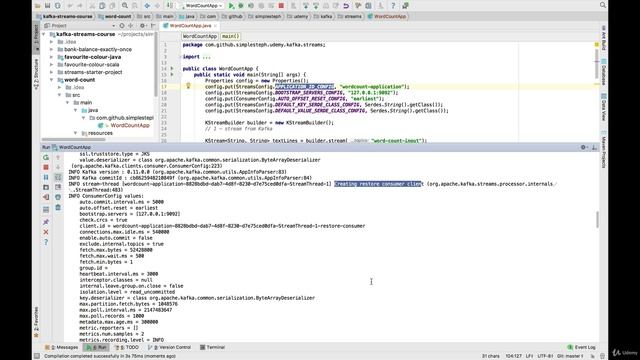Image resolution: width=640 pixels, height=360 pixels.
Task: Open Find using the magnifier toolbar icon
Action: [125, 6]
